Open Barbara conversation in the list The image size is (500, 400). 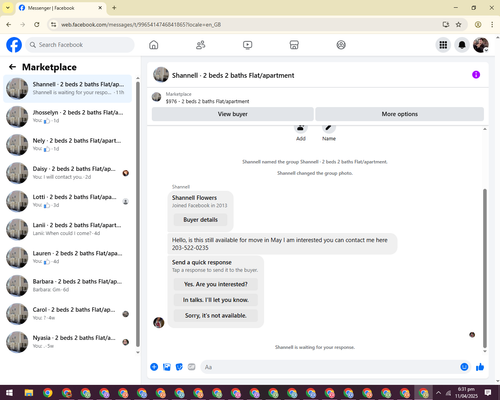coord(68,286)
